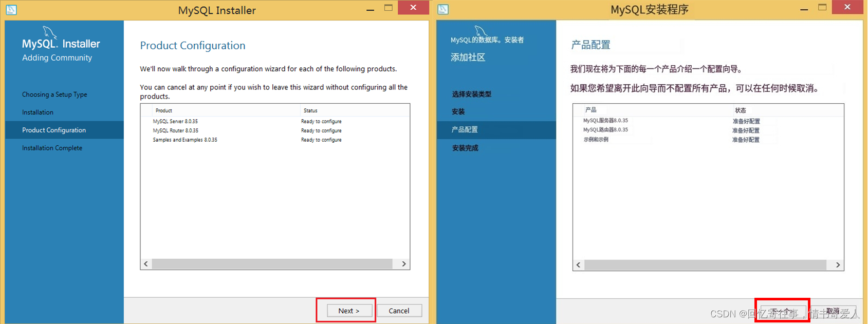This screenshot has width=868, height=324.
Task: Click MySQL安装程序 title bar app icon
Action: coord(443,9)
